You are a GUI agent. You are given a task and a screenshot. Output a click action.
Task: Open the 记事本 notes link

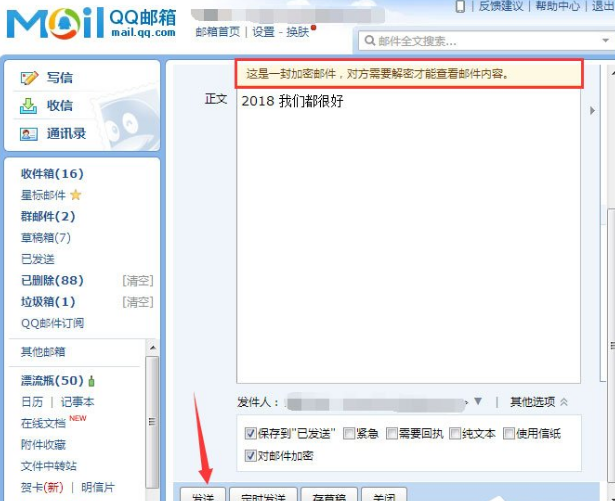coord(77,402)
